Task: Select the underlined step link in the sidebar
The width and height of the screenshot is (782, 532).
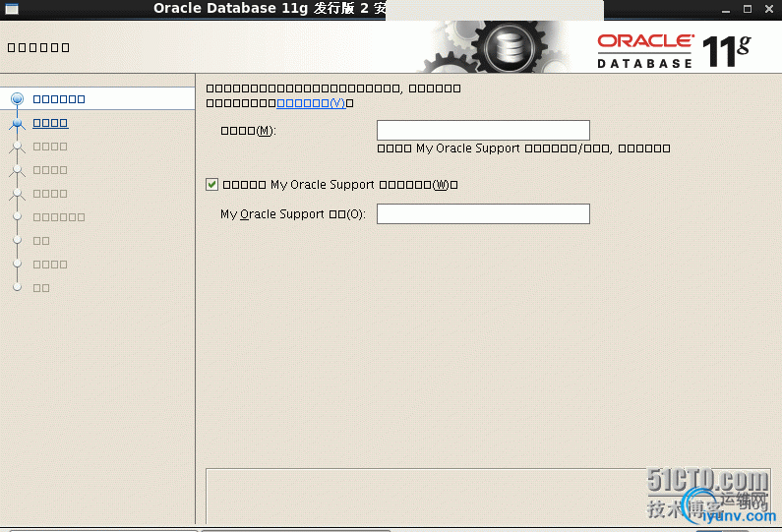Action: [x=50, y=123]
